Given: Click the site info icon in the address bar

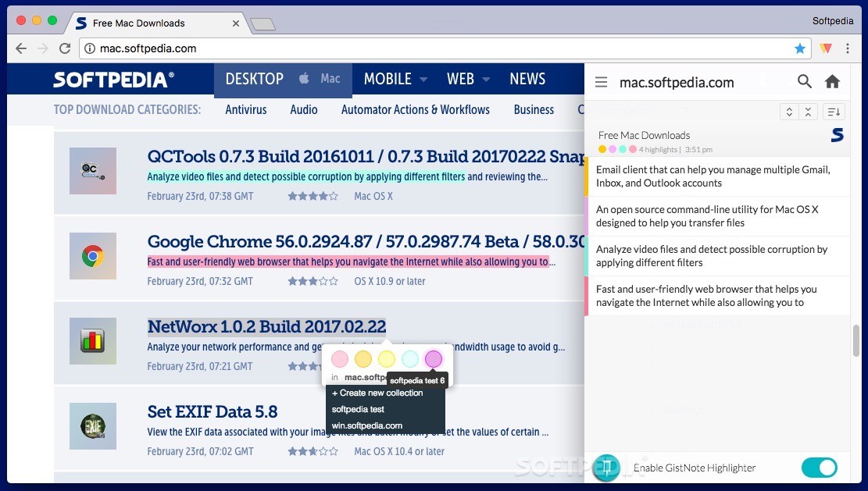Looking at the screenshot, I should click(90, 48).
